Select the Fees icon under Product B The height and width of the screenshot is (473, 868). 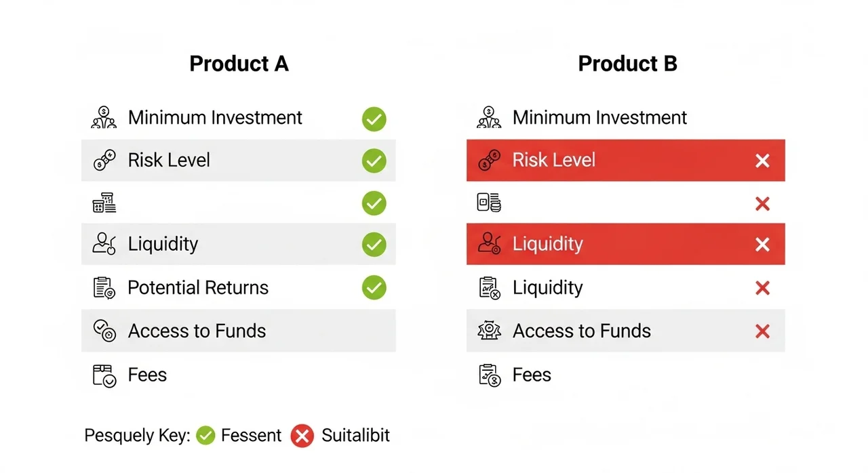point(489,375)
